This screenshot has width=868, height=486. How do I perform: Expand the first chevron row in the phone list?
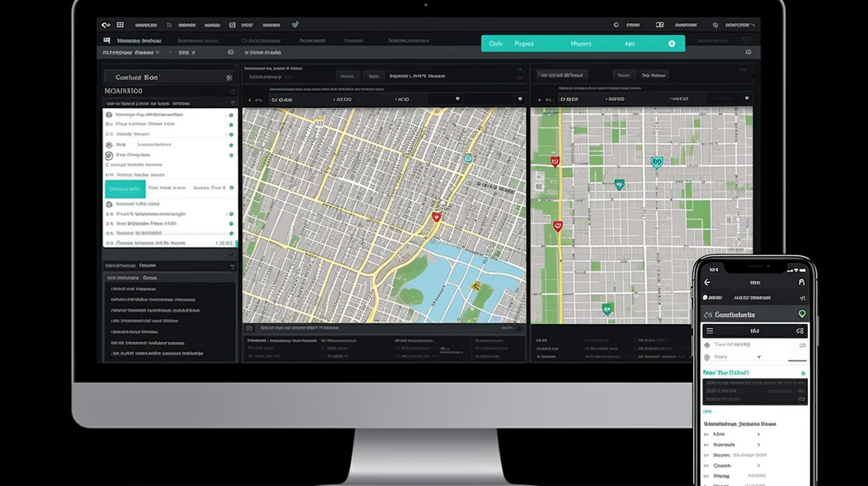pyautogui.click(x=758, y=435)
